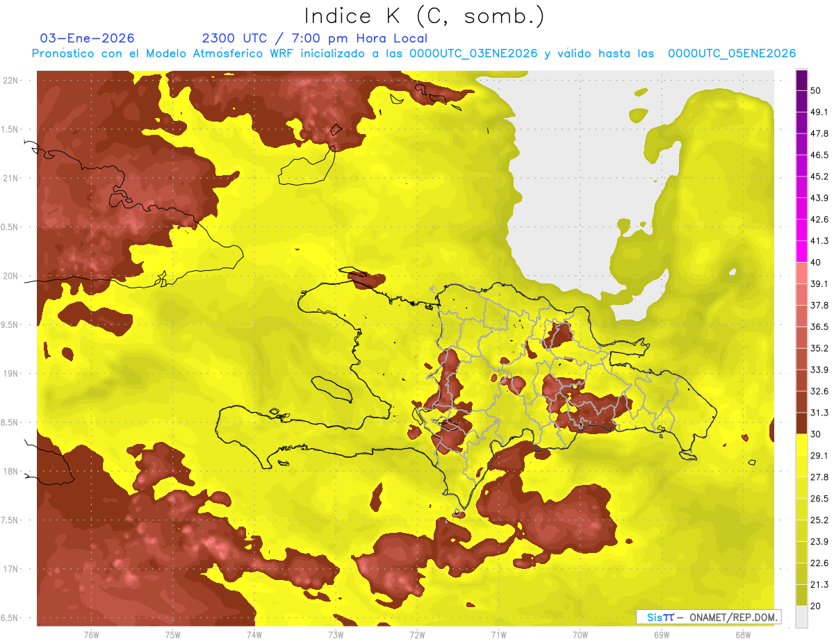The height and width of the screenshot is (644, 834).
Task: Click latitude axis label 22N
Action: [x=12, y=81]
